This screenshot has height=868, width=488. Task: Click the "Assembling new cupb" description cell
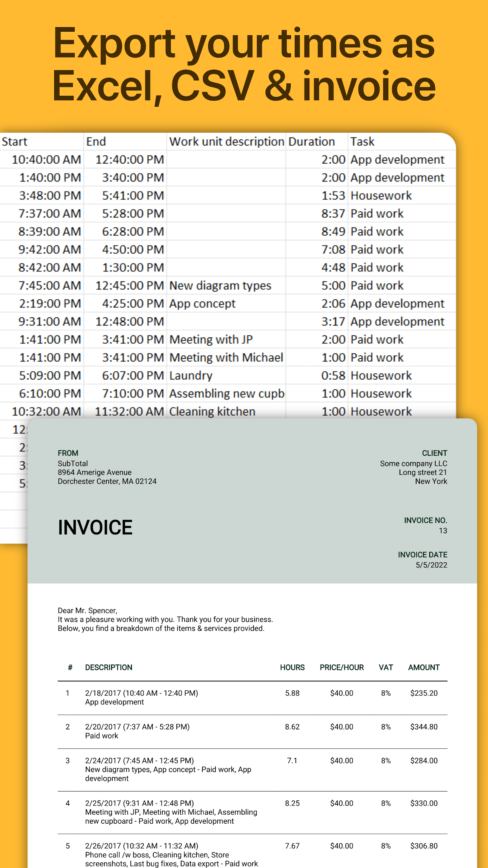[227, 394]
